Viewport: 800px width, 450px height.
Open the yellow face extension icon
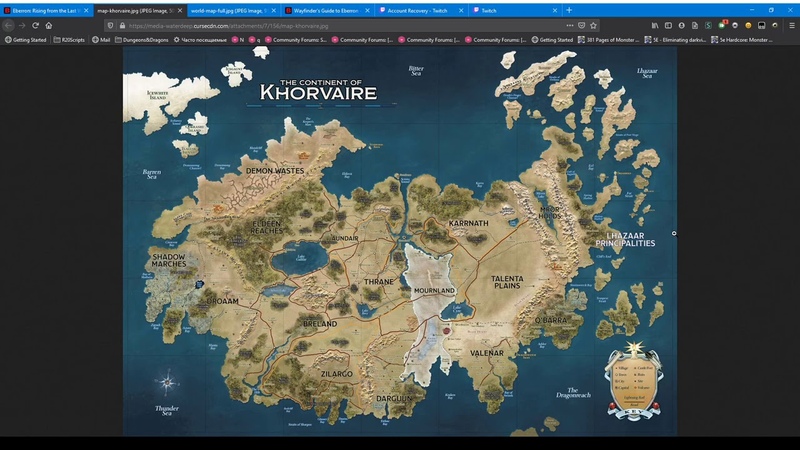coord(748,26)
